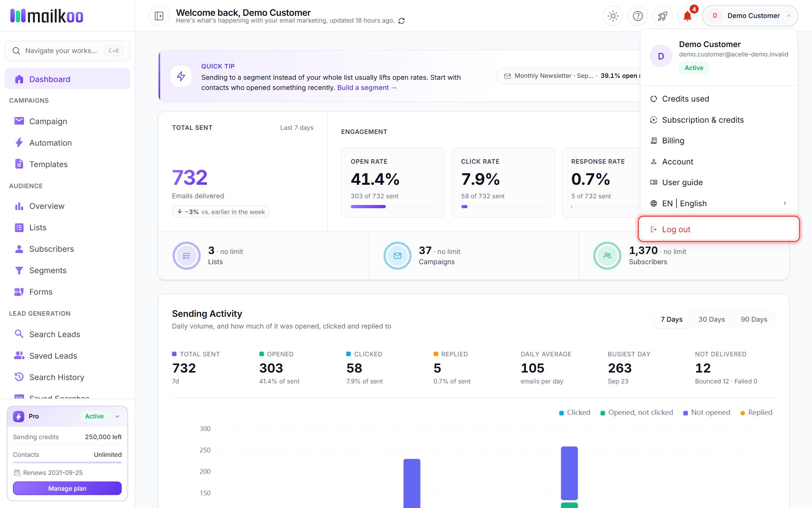Click the Open Rate progress bar

pos(393,207)
